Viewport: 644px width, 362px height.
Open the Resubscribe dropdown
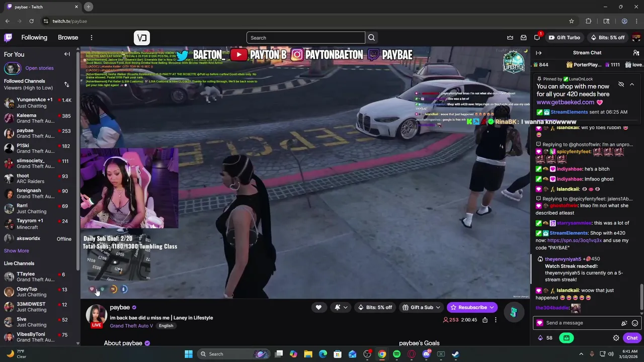pos(472,307)
